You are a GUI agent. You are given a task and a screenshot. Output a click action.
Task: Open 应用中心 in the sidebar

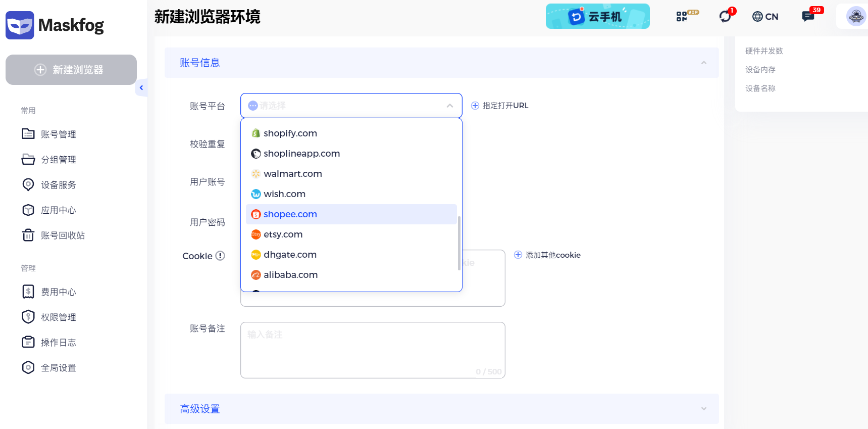click(x=59, y=210)
